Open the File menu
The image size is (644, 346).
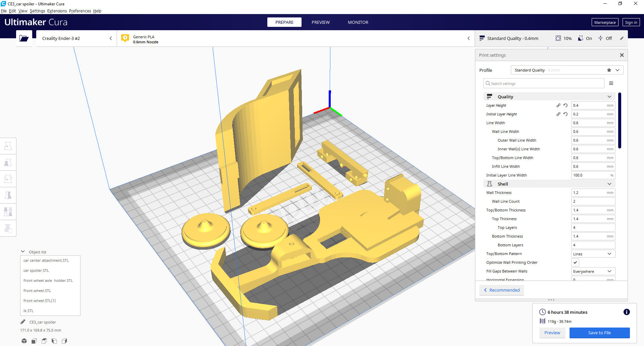pyautogui.click(x=4, y=11)
